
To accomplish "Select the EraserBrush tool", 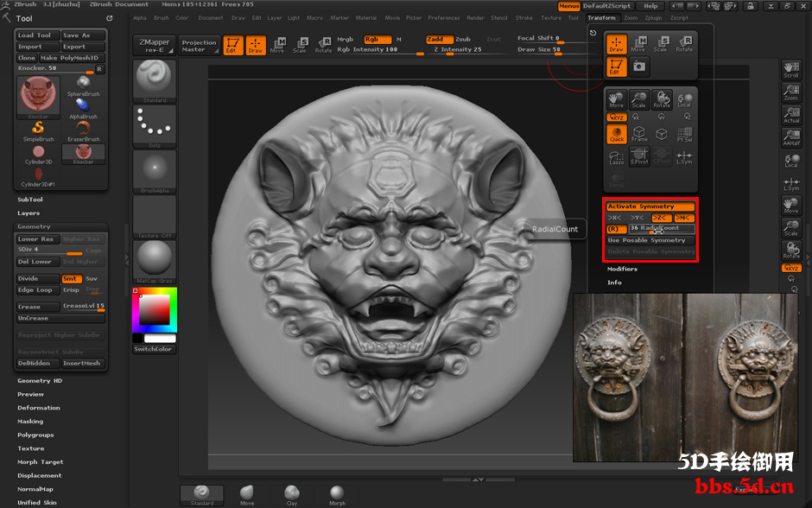I will tap(84, 131).
